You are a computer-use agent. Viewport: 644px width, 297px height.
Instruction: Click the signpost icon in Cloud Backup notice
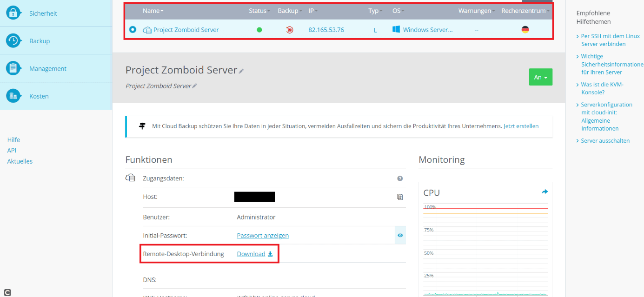point(142,126)
